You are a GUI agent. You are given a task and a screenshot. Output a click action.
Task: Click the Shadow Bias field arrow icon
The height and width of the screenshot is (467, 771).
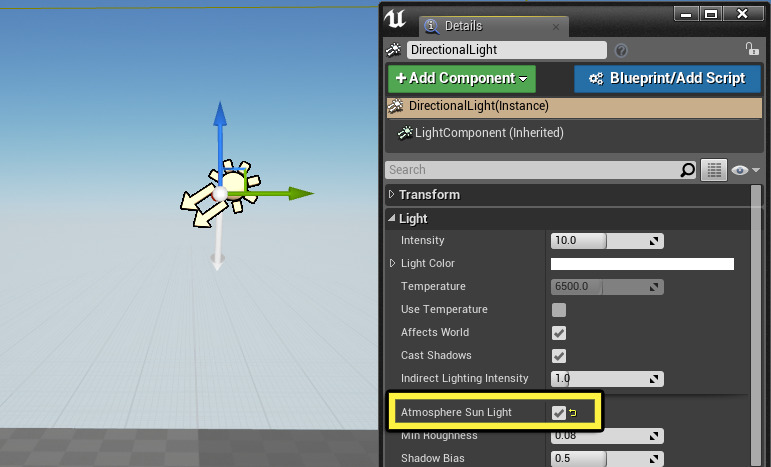tap(654, 459)
